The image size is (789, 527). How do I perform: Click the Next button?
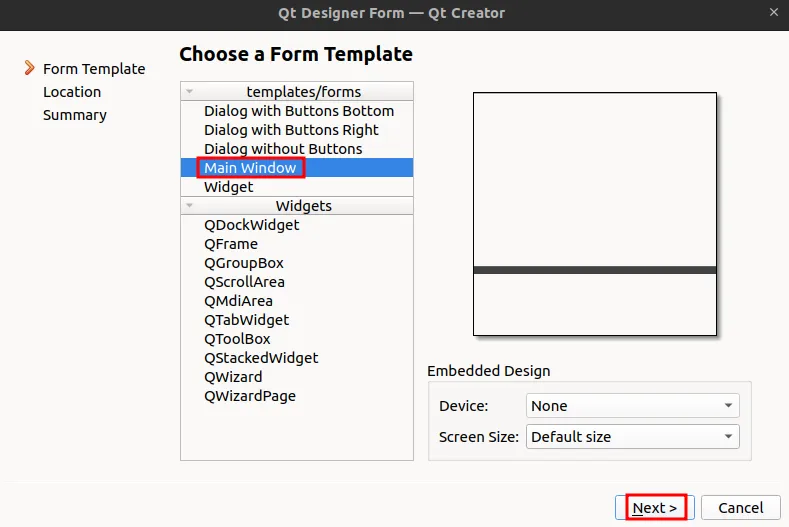pyautogui.click(x=655, y=507)
